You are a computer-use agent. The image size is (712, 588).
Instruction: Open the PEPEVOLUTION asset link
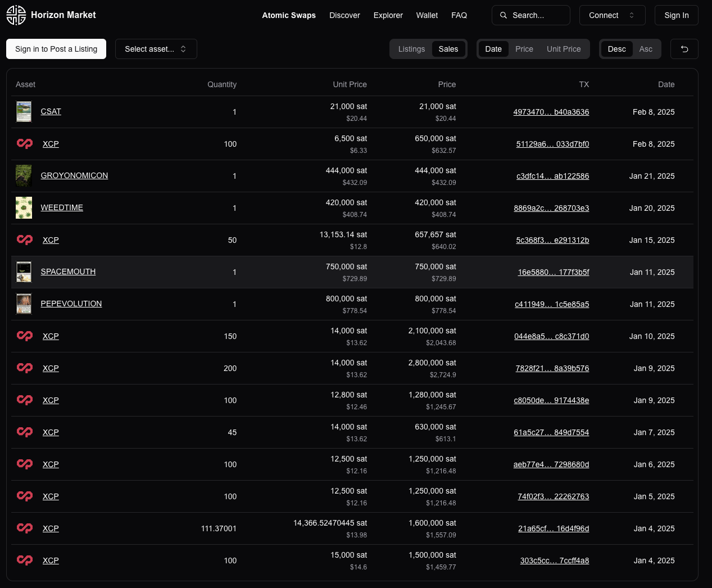tap(71, 304)
